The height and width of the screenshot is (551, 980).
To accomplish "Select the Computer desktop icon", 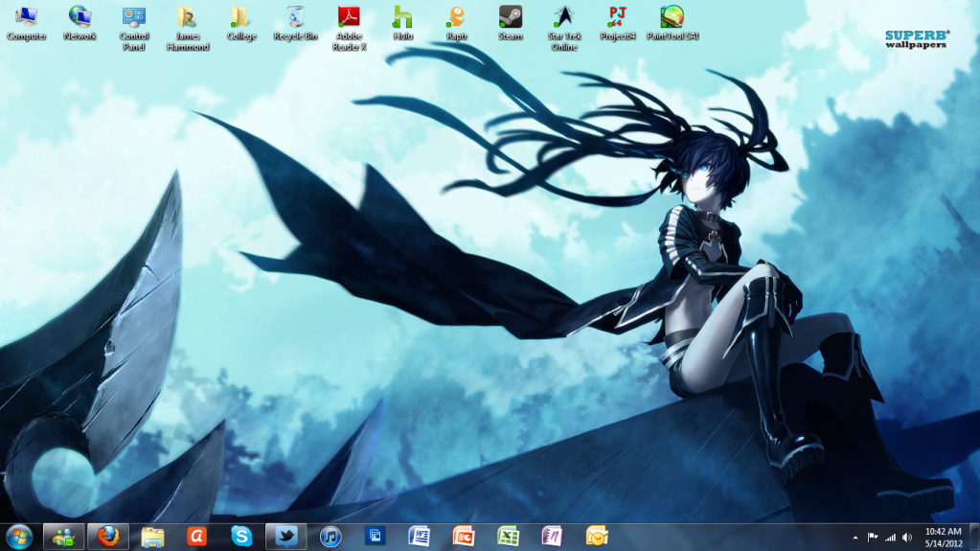I will [x=26, y=23].
